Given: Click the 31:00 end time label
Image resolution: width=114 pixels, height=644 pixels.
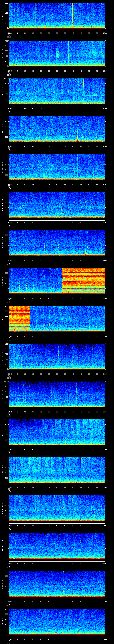Looking at the screenshot, I should click(105, 639).
